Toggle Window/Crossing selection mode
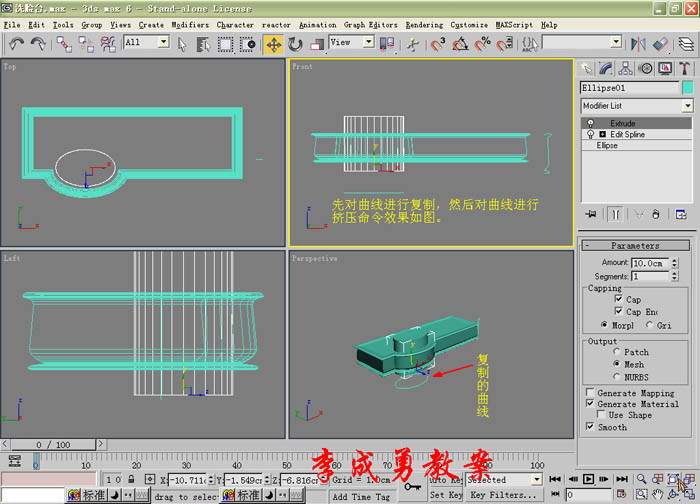This screenshot has height=504, width=700. pyautogui.click(x=247, y=44)
